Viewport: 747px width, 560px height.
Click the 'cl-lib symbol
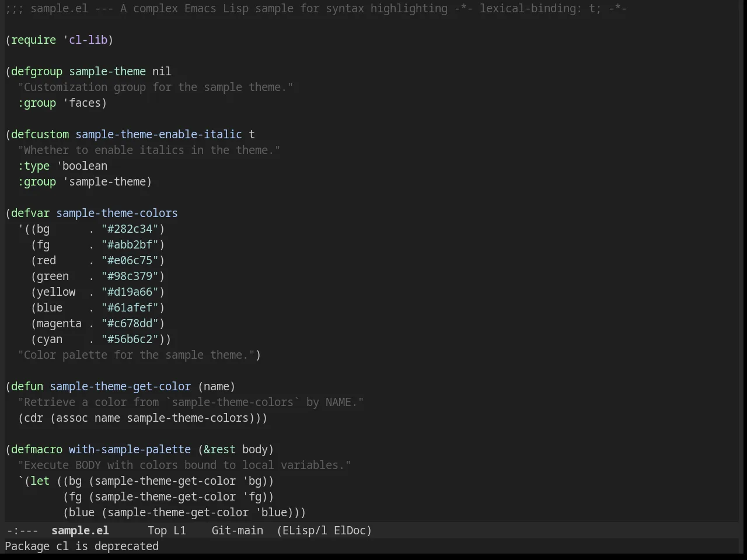[85, 40]
